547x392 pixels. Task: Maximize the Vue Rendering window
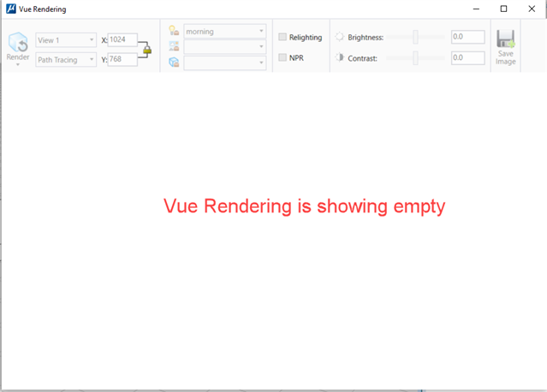pyautogui.click(x=503, y=9)
